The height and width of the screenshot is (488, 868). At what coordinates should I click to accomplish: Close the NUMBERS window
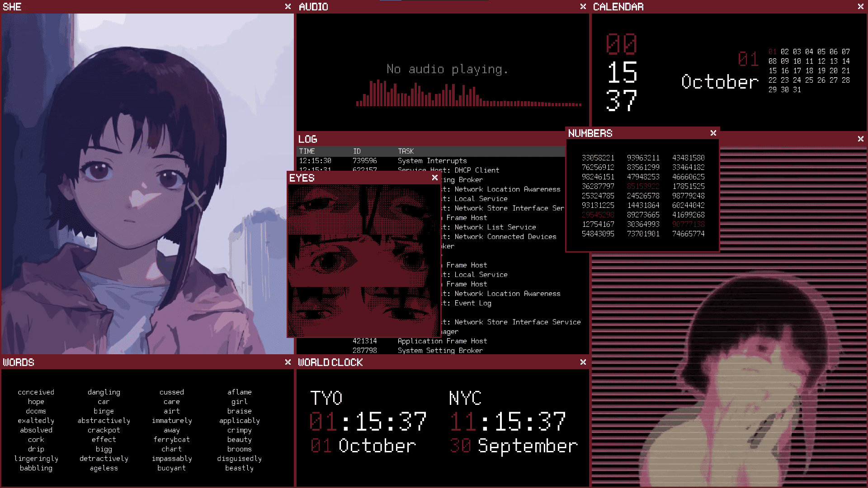713,133
